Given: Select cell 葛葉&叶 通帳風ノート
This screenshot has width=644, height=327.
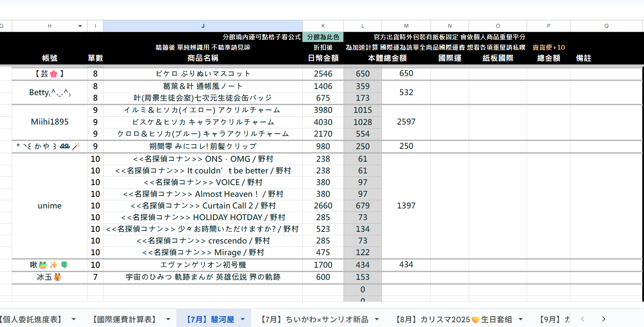Looking at the screenshot, I should tap(203, 87).
